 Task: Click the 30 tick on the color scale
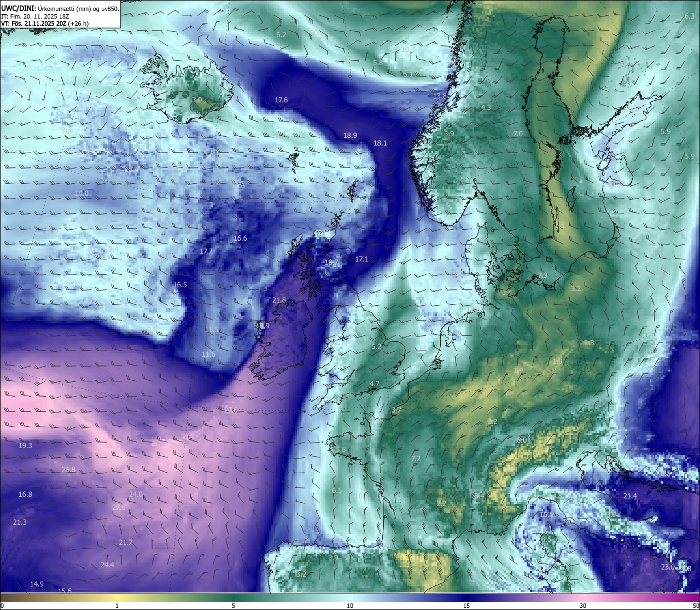[583, 606]
